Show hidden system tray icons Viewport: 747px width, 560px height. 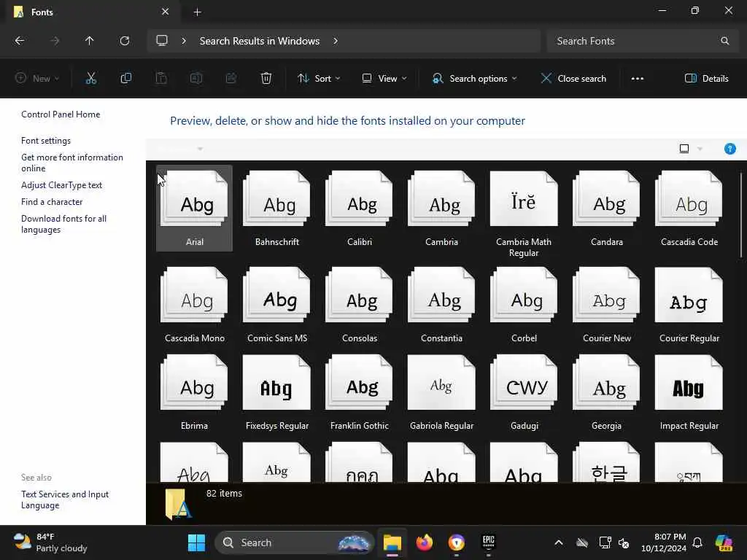coord(559,542)
